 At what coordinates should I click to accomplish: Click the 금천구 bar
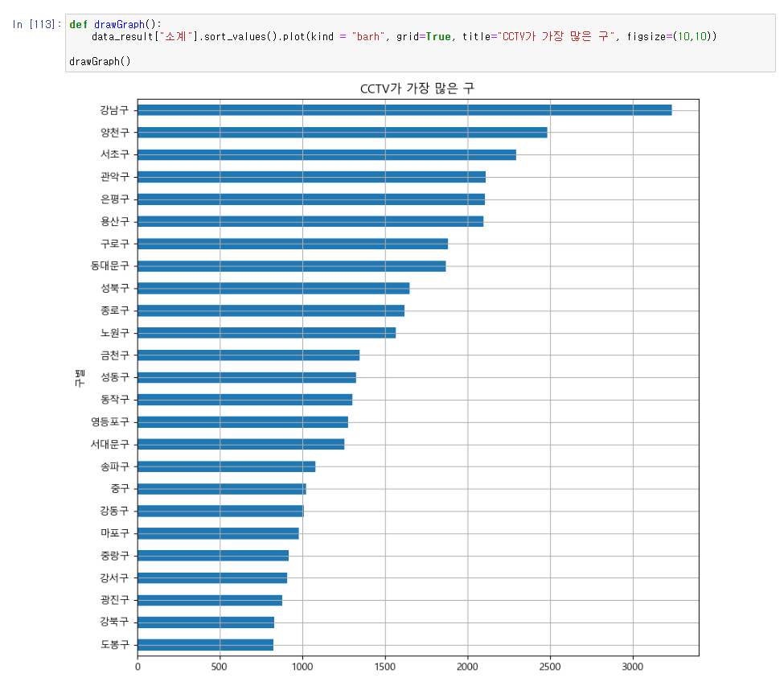248,355
